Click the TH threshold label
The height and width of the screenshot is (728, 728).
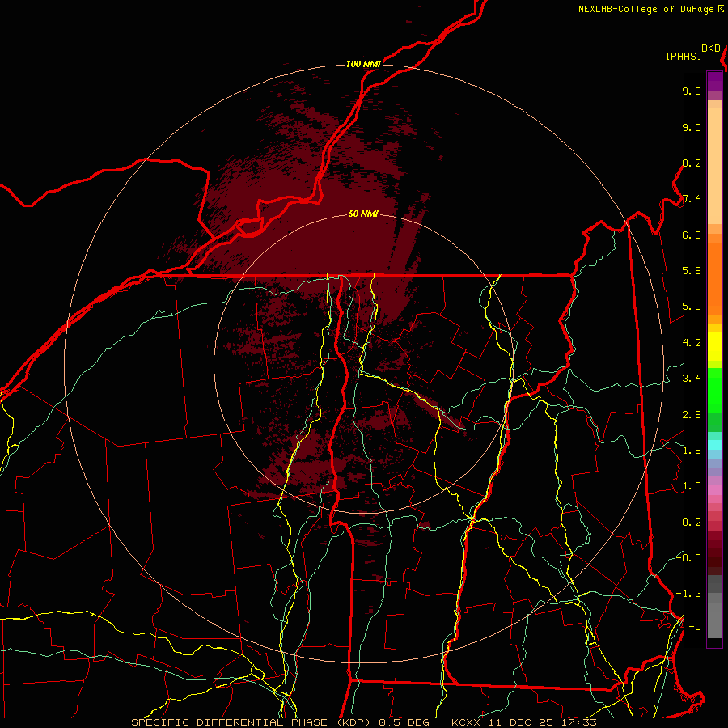point(695,630)
